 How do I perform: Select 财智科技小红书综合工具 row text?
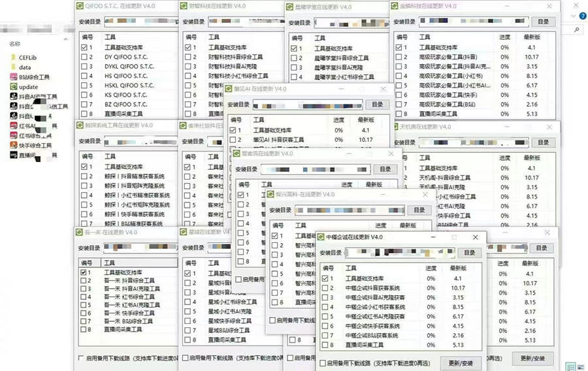point(238,76)
